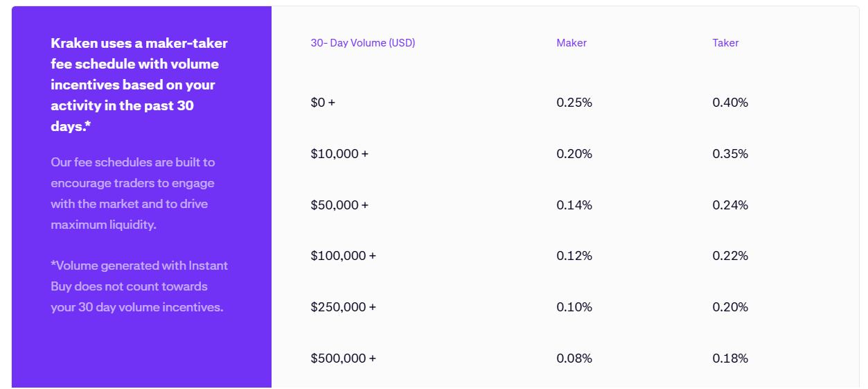Select the $10,000 + volume tier
Screen dimensions: 868x389
pos(339,154)
